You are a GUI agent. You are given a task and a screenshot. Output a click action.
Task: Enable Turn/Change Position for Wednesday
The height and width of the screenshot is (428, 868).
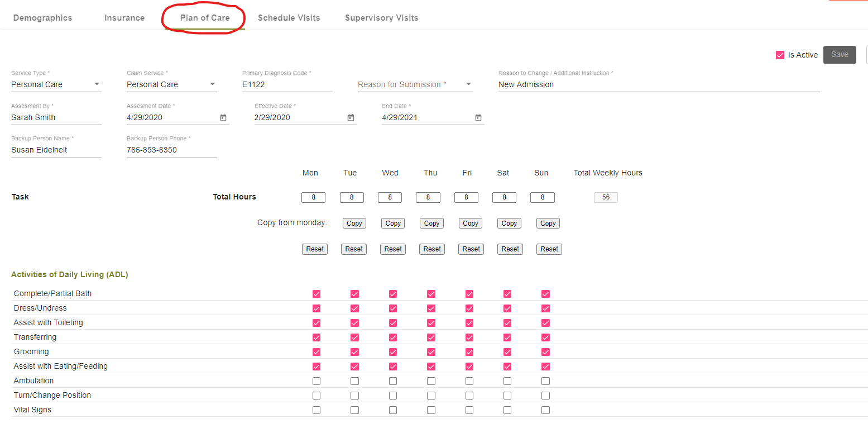coord(393,395)
